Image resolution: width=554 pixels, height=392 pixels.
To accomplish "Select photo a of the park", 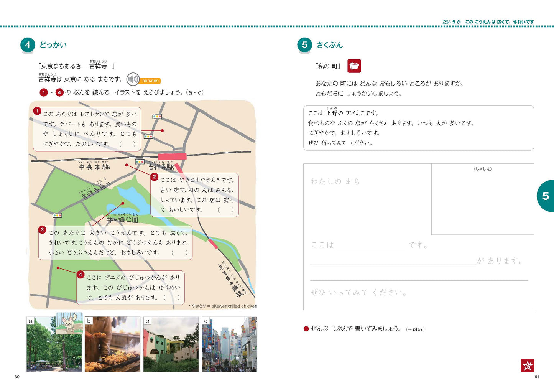I will point(54,344).
